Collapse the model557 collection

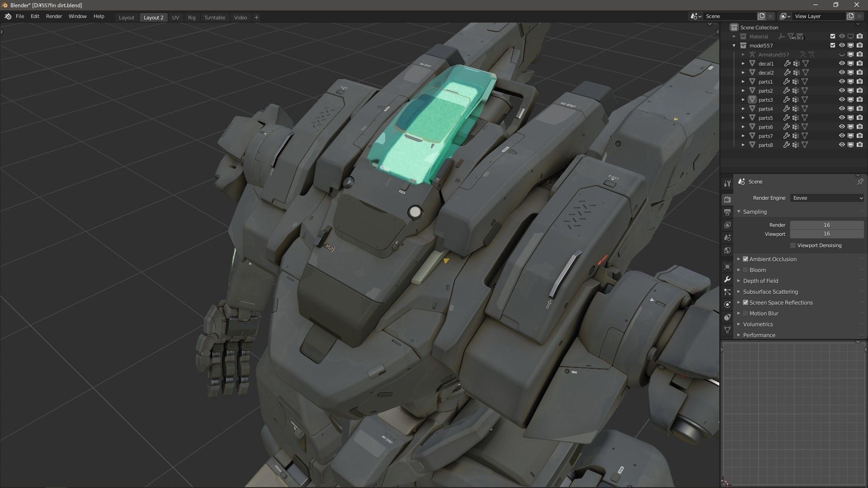coord(734,45)
